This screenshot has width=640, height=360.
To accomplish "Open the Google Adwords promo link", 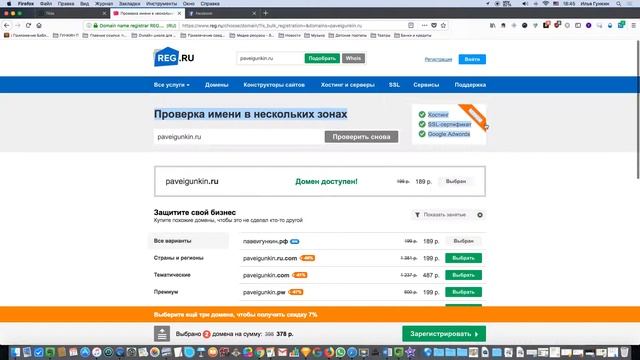I will 449,134.
